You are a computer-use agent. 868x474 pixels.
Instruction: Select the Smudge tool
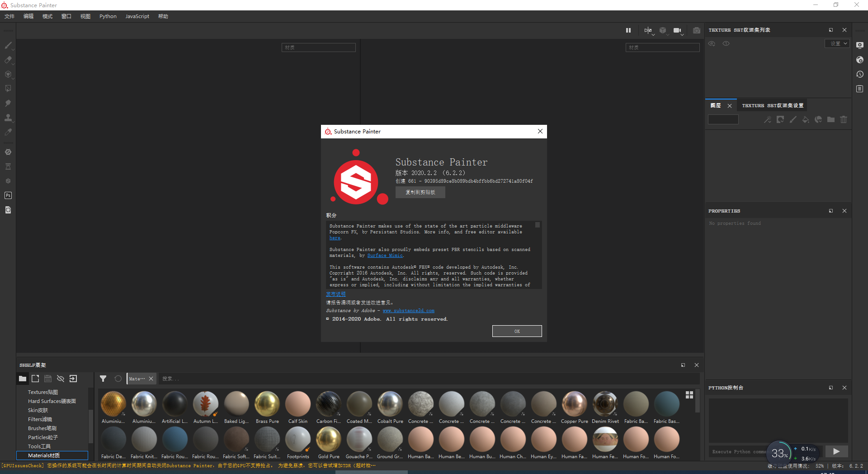coord(8,103)
